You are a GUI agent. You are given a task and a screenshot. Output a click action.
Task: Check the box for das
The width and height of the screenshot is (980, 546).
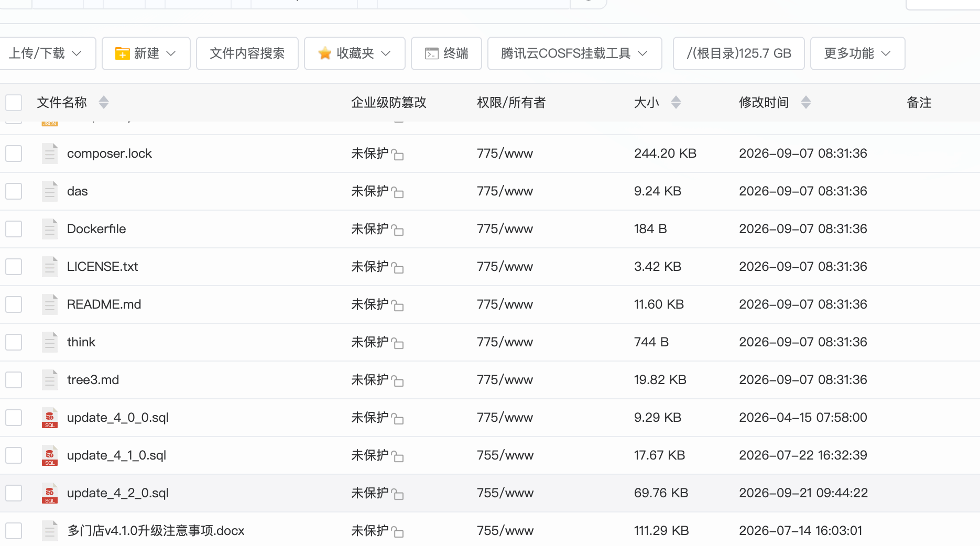(x=14, y=191)
